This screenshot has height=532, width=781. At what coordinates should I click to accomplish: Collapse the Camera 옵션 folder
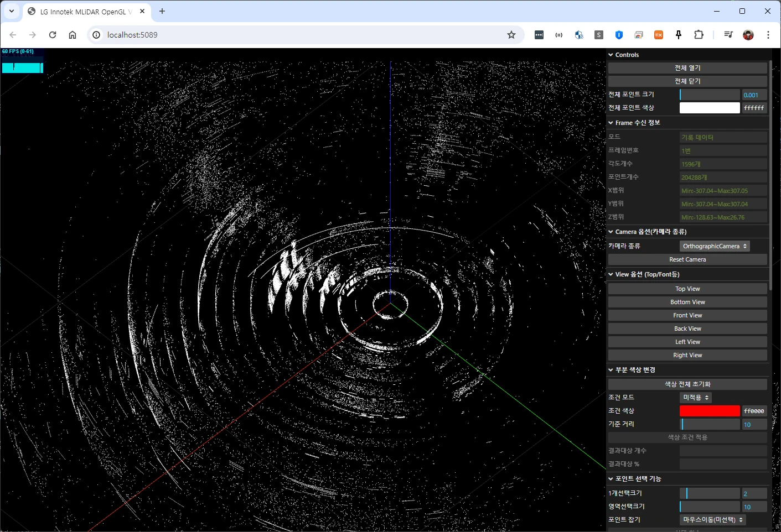pos(688,232)
